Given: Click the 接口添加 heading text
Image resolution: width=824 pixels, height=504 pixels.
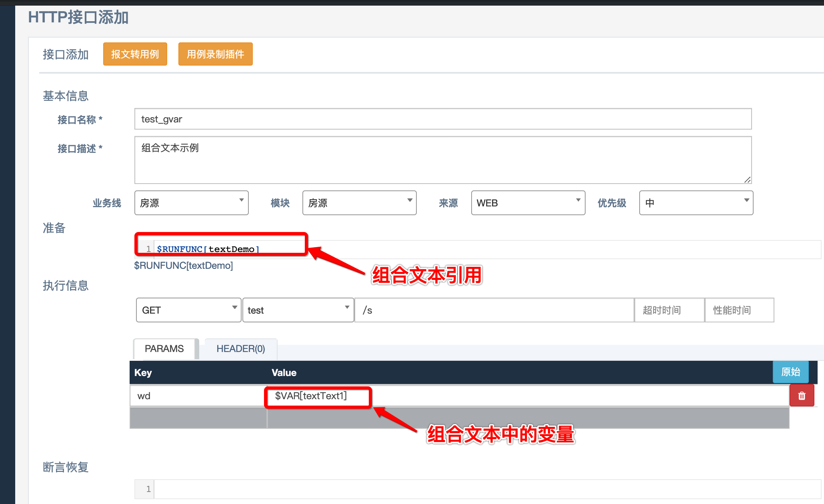Looking at the screenshot, I should 66,54.
